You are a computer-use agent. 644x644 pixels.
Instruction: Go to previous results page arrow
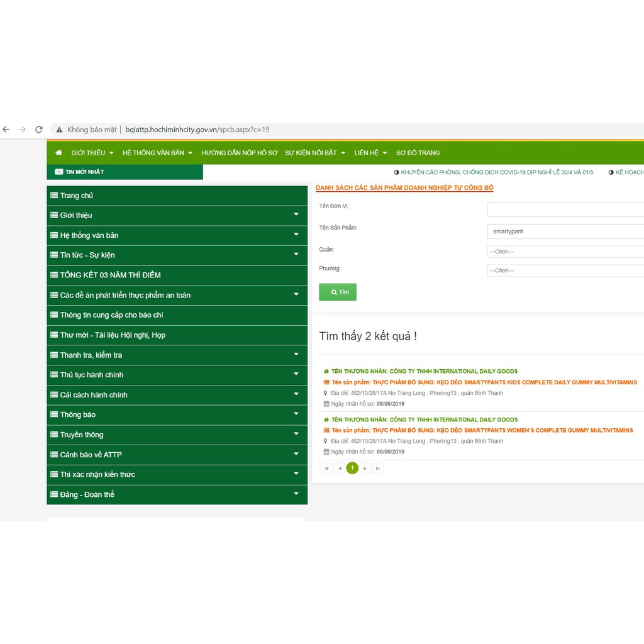[340, 468]
